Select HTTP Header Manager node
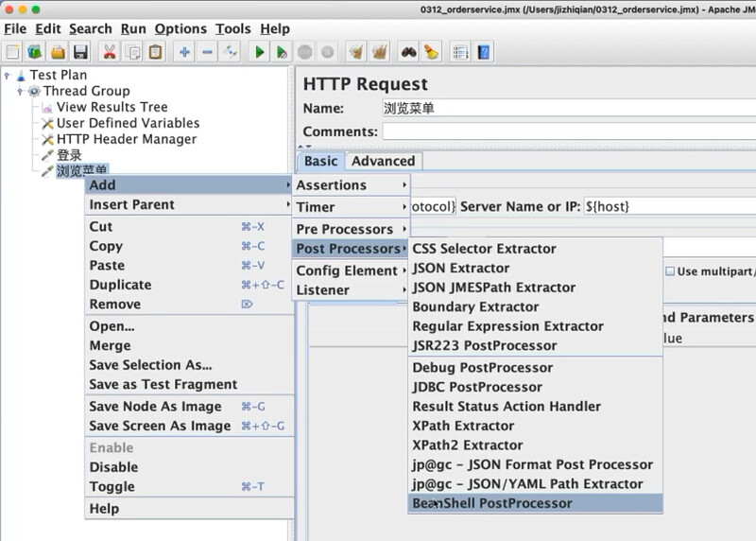Viewport: 756px width, 541px height. tap(127, 139)
